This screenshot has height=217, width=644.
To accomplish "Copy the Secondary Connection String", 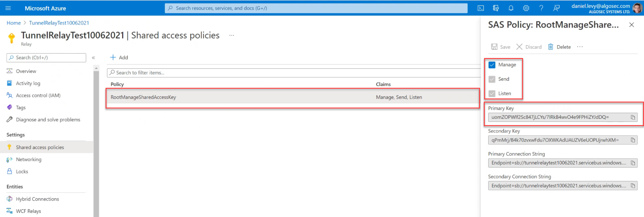I will [x=633, y=186].
